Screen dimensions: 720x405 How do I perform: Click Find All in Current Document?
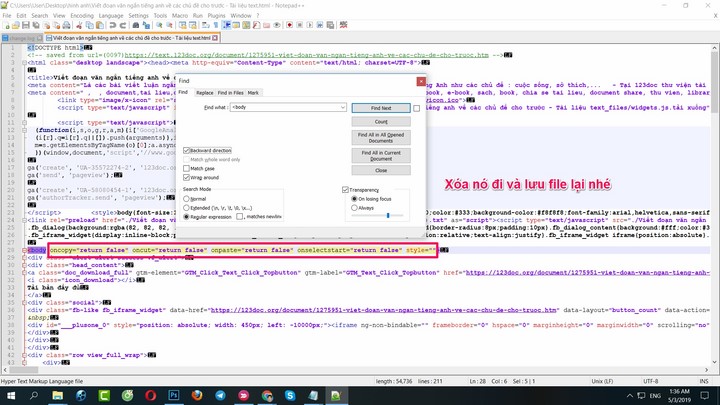pos(380,154)
